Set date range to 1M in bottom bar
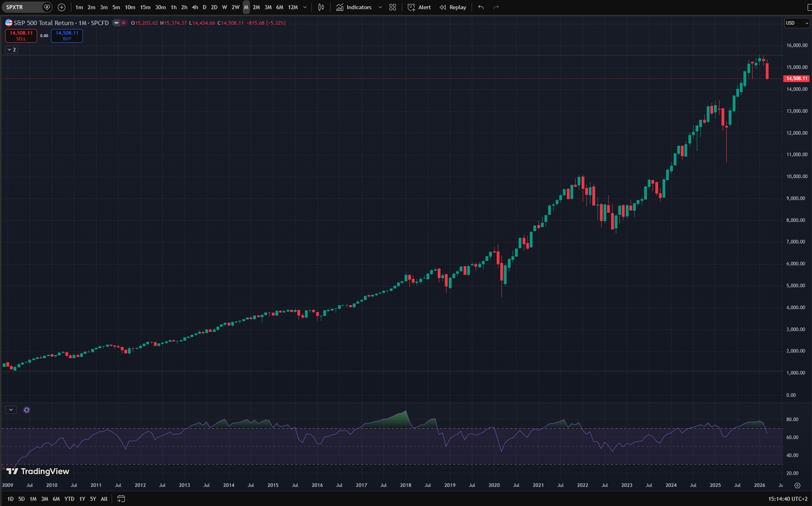This screenshot has height=506, width=812. [x=32, y=499]
